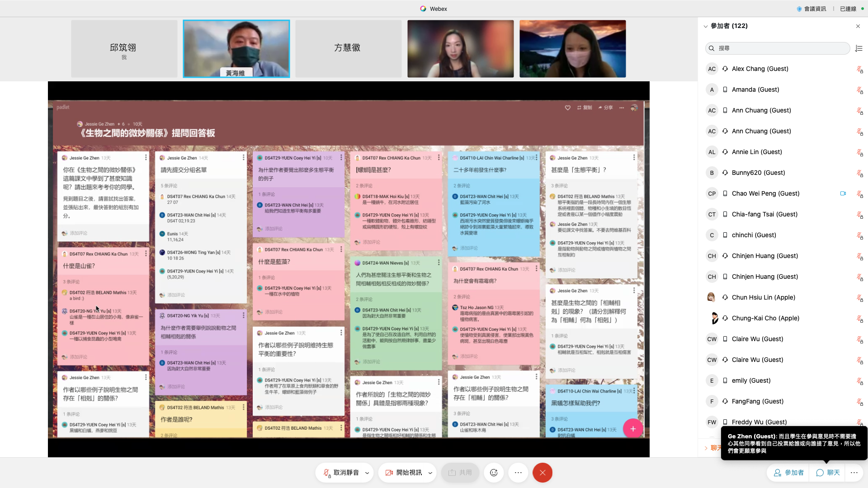The width and height of the screenshot is (868, 488).
Task: Click the sort participants list icon
Action: 859,48
